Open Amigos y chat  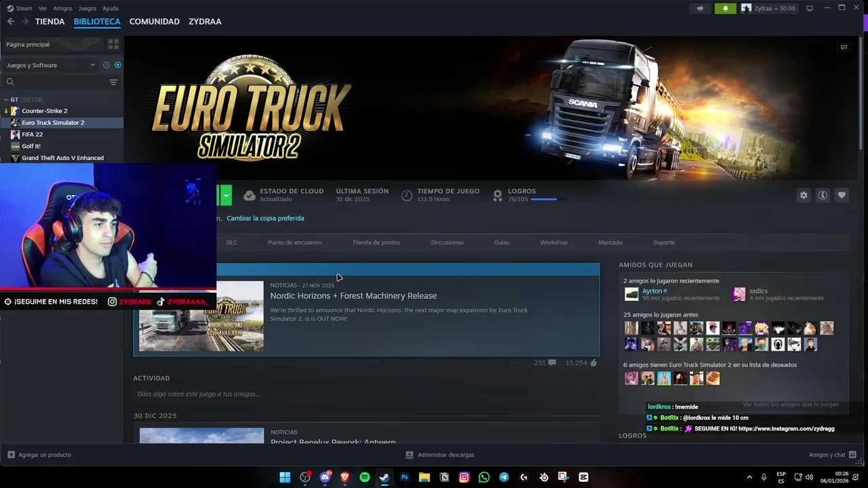[833, 455]
